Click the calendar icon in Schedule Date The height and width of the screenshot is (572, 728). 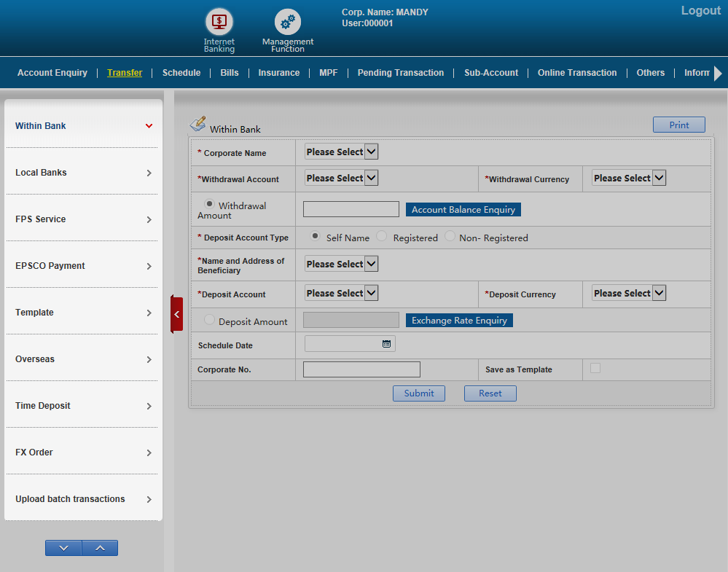[x=386, y=344]
